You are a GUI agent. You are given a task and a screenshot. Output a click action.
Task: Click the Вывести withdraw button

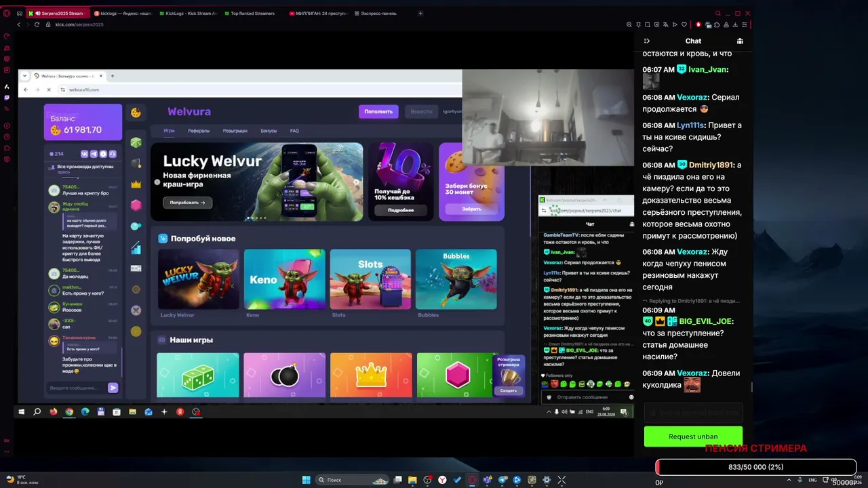pyautogui.click(x=421, y=112)
